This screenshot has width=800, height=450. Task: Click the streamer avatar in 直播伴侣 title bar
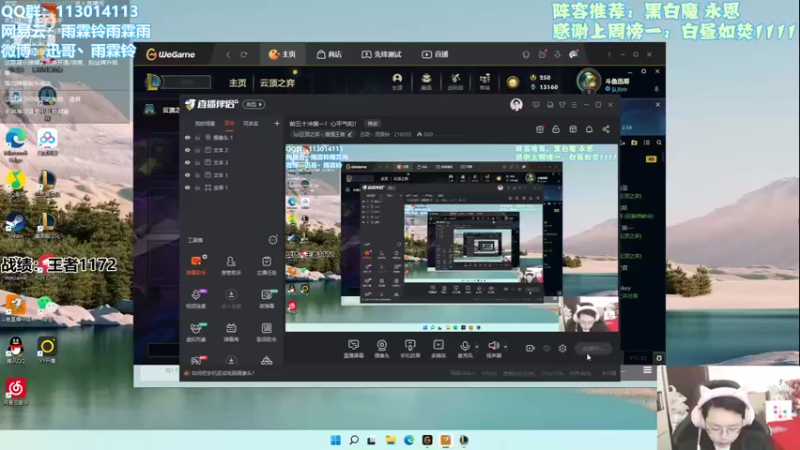tap(516, 105)
